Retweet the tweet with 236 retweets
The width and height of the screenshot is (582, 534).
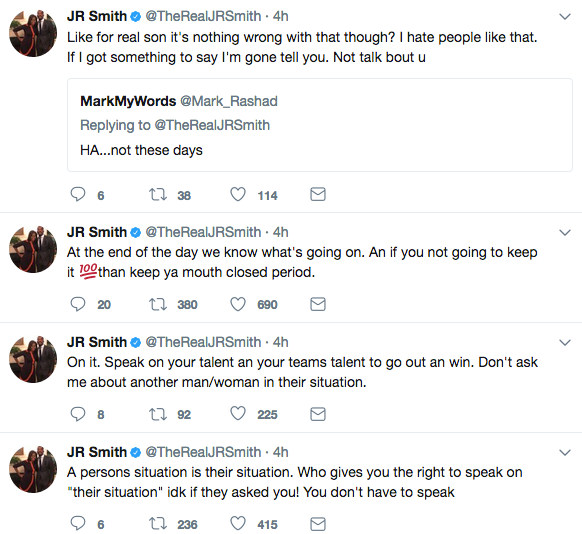coord(158,524)
